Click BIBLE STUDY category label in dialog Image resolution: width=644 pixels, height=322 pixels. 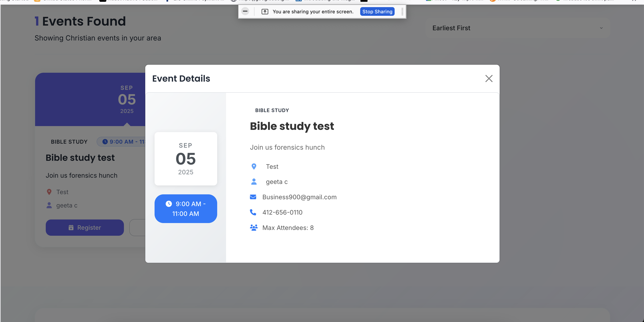click(272, 111)
